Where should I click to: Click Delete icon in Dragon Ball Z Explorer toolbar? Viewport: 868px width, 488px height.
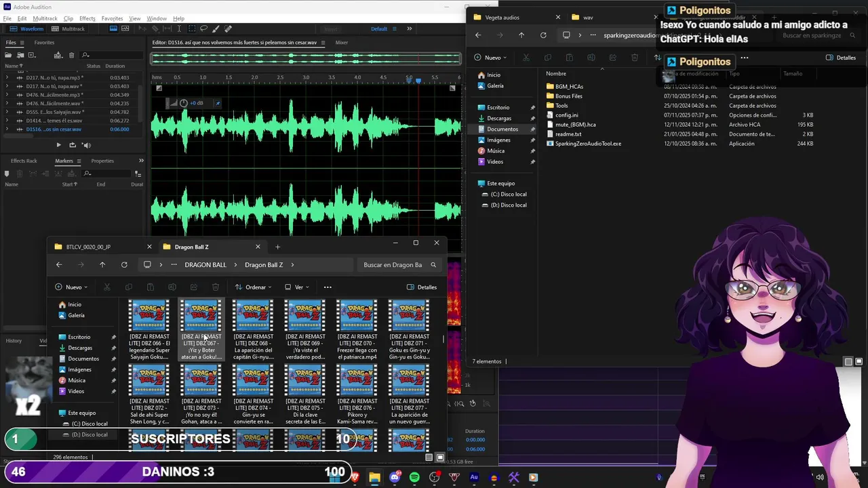pyautogui.click(x=216, y=287)
